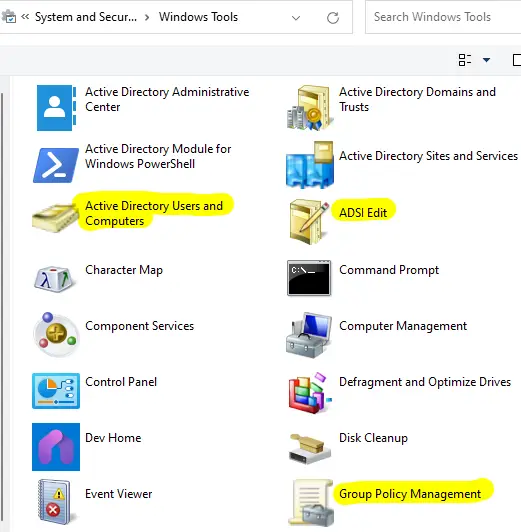The width and height of the screenshot is (521, 532).
Task: Open the view options dropdown arrow
Action: (x=486, y=60)
